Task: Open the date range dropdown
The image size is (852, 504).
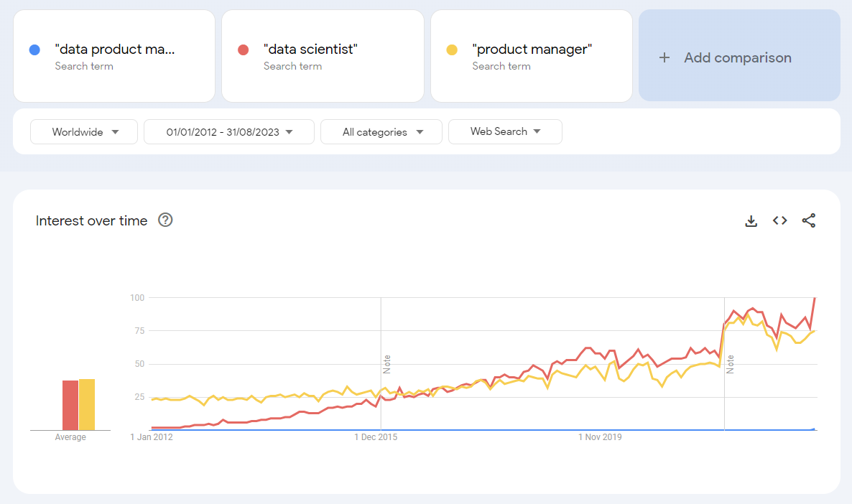Action: pyautogui.click(x=228, y=131)
